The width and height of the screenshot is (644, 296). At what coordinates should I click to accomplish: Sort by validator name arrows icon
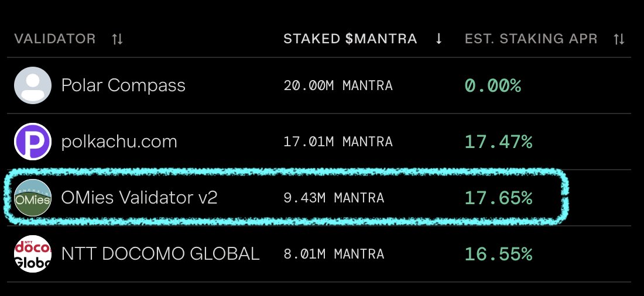click(118, 39)
